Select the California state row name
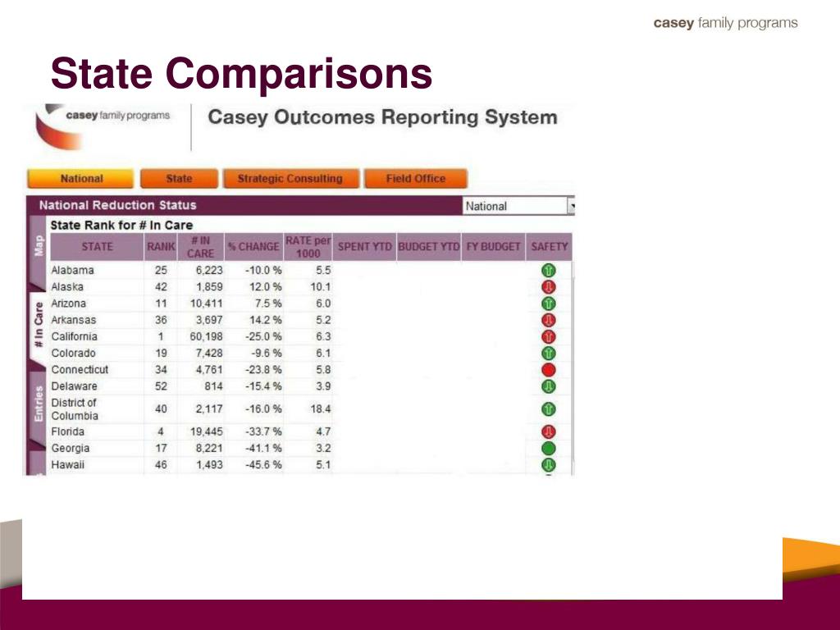Screen dimensions: 840x630 click(x=74, y=336)
